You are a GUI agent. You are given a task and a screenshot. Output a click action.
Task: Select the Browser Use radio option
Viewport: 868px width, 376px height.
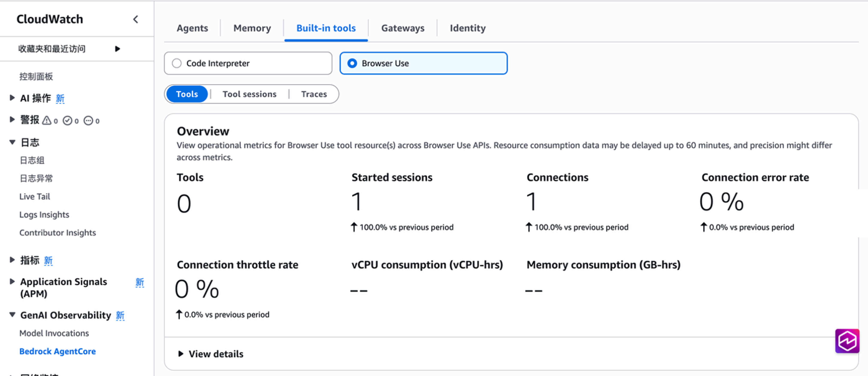pyautogui.click(x=352, y=63)
